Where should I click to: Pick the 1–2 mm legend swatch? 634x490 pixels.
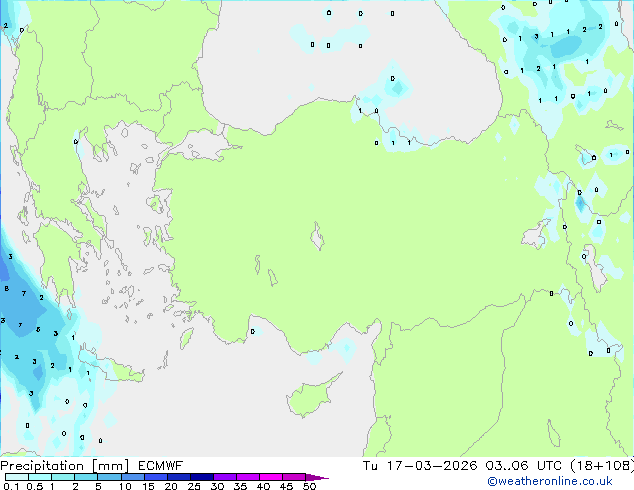63,477
